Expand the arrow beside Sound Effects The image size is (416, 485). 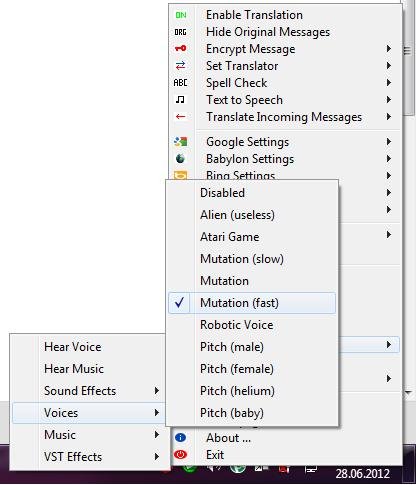157,390
